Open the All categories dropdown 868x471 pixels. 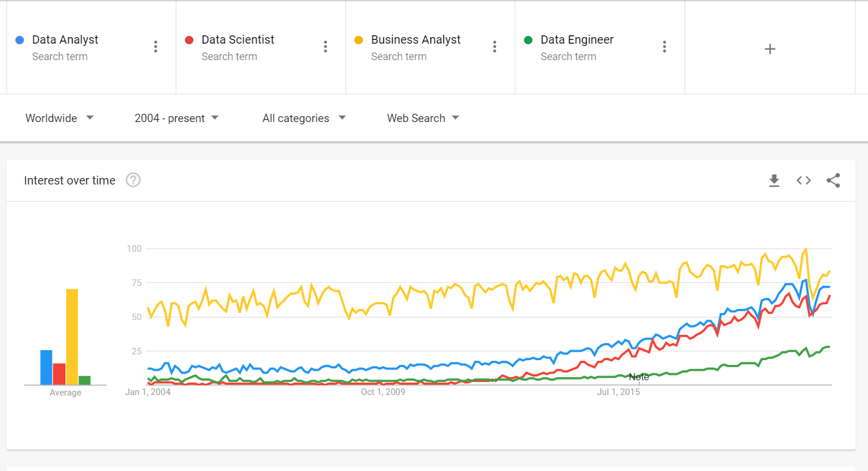click(303, 118)
